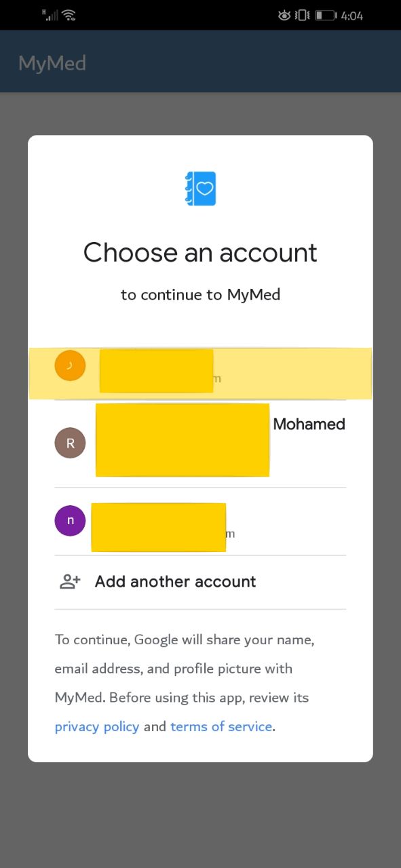The height and width of the screenshot is (868, 401).
Task: Tap the MyMed notebook heart logo
Action: (x=201, y=189)
